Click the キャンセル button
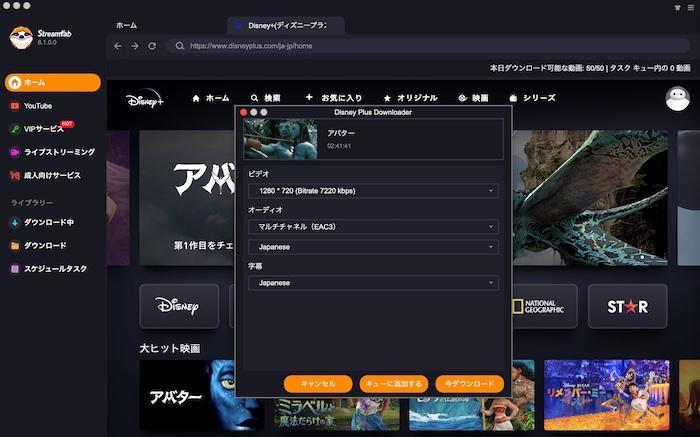The width and height of the screenshot is (700, 437). click(x=318, y=384)
